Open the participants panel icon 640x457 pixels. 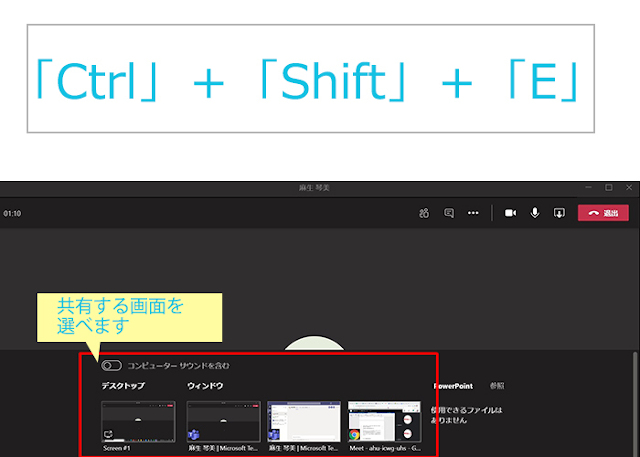pos(424,213)
